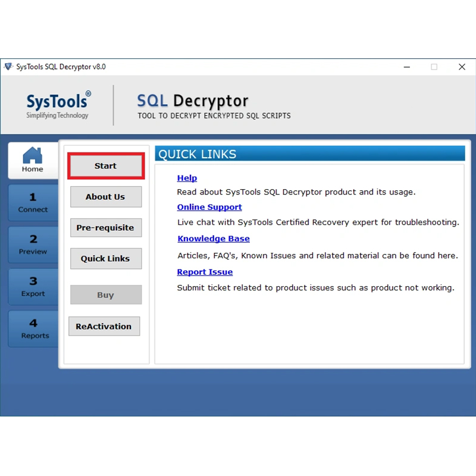Click the SysTools Simplifying Technology logo

coord(58,105)
